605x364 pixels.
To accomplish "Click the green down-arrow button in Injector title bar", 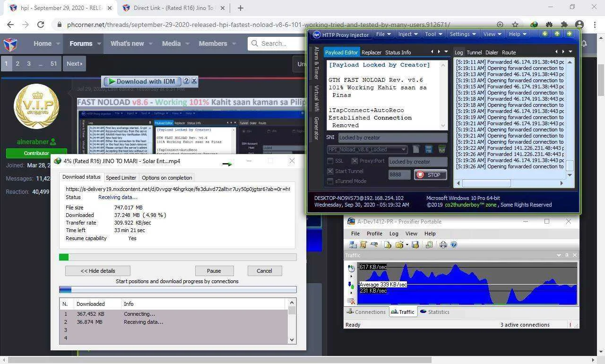I will [544, 34].
